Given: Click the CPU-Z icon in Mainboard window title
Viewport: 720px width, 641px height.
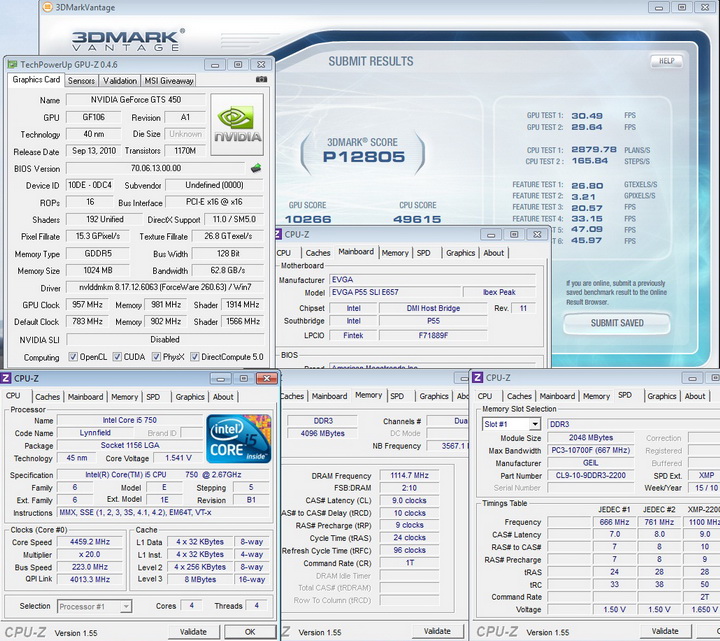Looking at the screenshot, I should 277,234.
